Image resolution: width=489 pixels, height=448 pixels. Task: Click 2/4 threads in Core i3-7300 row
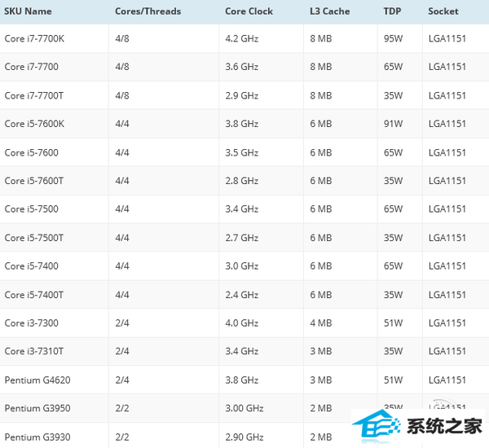[x=122, y=323]
